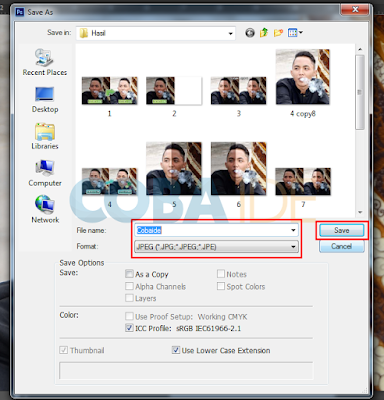384x400 pixels.
Task: Close the Save As dialog
Action: (x=355, y=10)
